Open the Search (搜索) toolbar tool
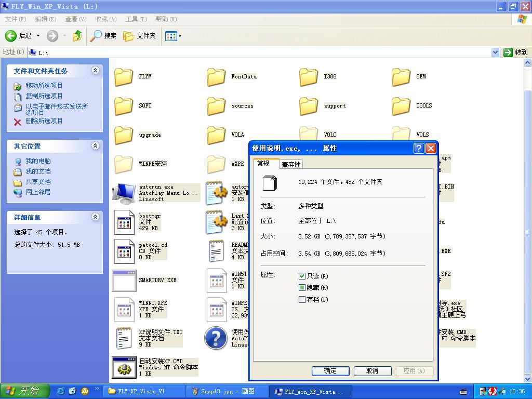This screenshot has height=399, width=532. [103, 36]
